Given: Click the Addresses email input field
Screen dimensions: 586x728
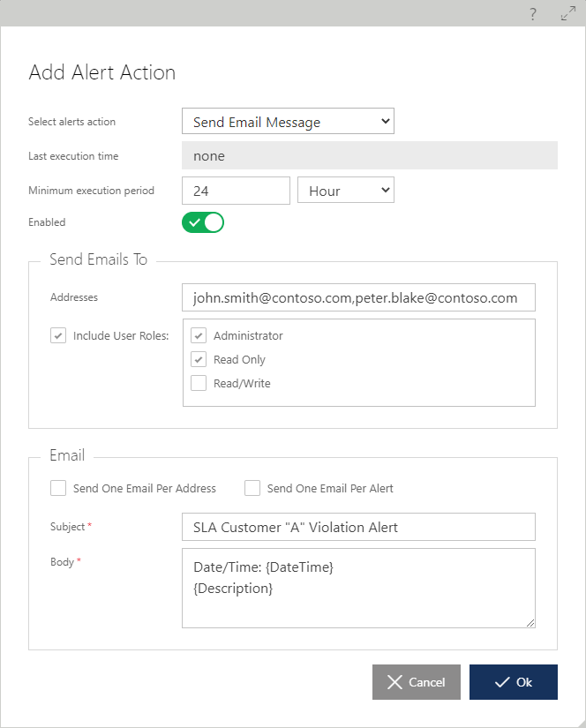Looking at the screenshot, I should [x=358, y=297].
